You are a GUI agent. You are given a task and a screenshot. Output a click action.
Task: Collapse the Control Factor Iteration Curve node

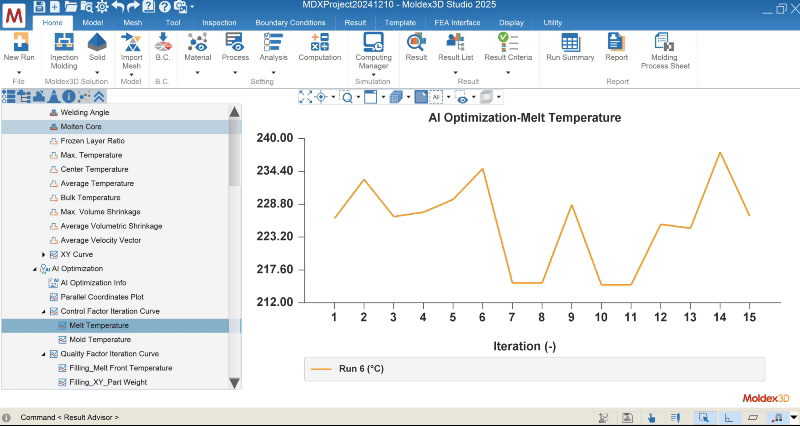(43, 311)
